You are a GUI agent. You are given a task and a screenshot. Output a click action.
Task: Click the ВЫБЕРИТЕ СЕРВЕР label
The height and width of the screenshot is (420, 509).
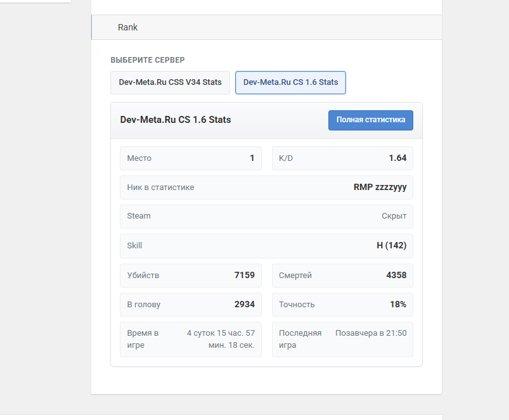(148, 60)
